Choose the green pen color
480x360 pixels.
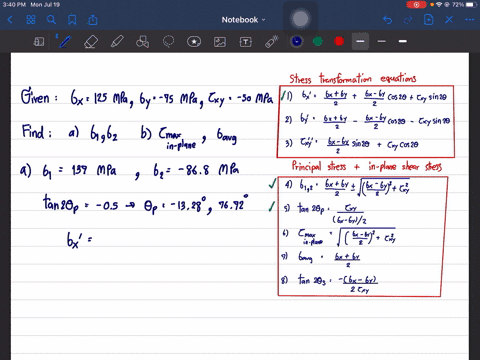tap(318, 41)
